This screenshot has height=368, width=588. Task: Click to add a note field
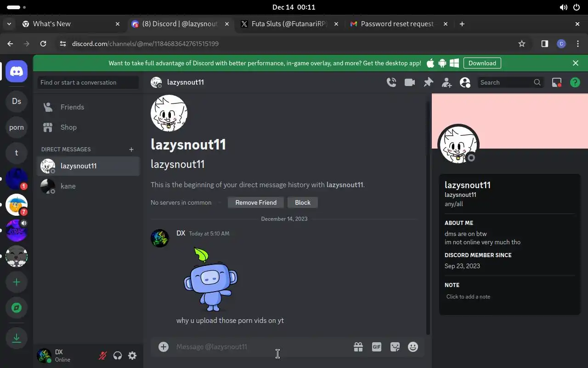coord(509,297)
